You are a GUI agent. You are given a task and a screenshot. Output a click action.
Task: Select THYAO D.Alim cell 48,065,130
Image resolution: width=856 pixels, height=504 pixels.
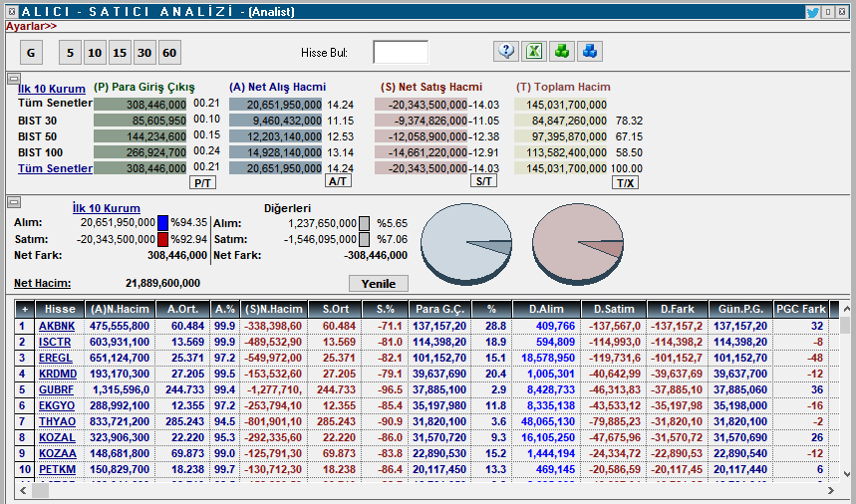[x=546, y=421]
